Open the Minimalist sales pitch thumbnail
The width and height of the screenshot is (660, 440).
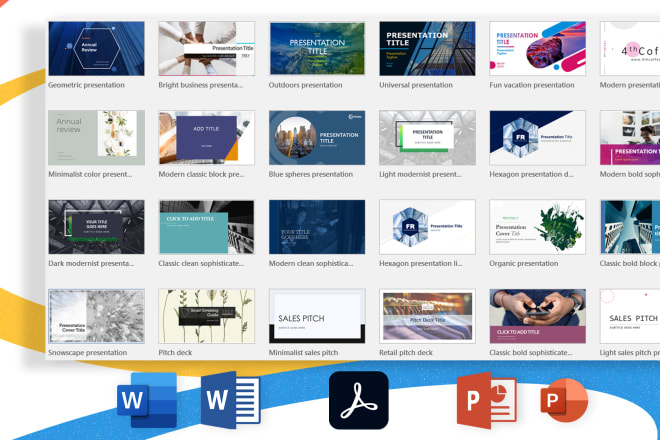[317, 316]
